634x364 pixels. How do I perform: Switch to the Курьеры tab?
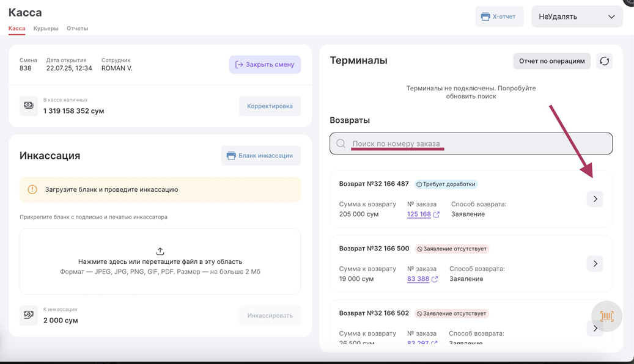pos(46,28)
